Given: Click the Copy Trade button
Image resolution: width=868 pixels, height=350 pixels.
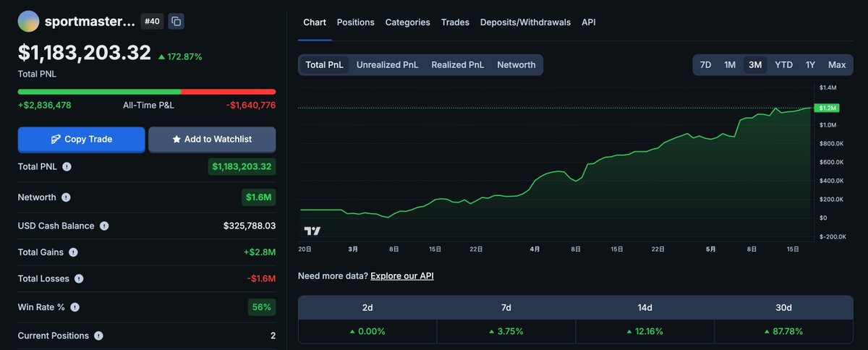Looking at the screenshot, I should (81, 140).
